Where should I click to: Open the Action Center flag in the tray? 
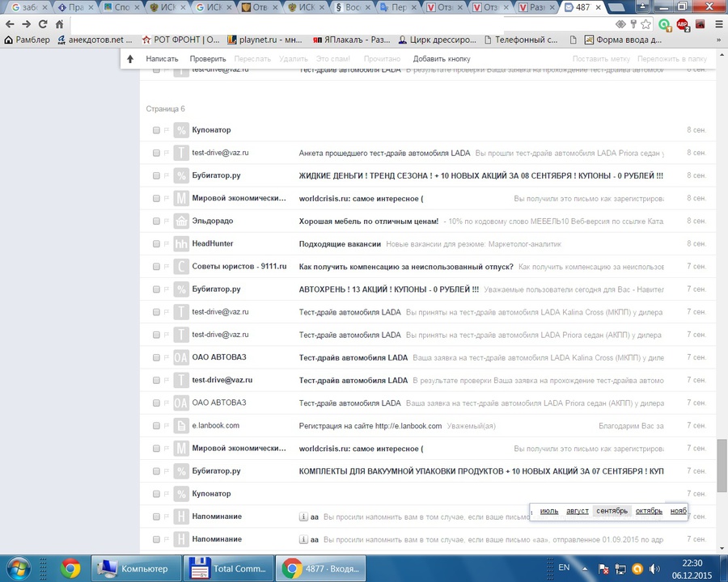[x=603, y=568]
